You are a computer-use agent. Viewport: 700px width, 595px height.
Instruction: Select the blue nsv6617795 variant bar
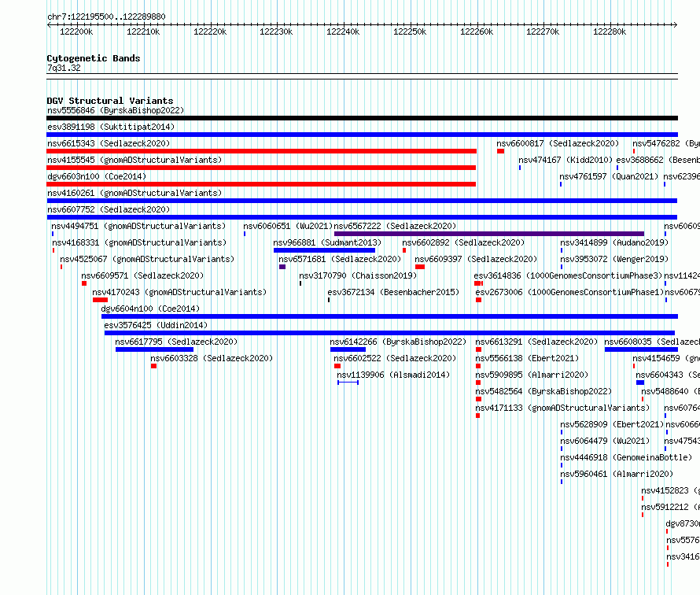(x=154, y=349)
